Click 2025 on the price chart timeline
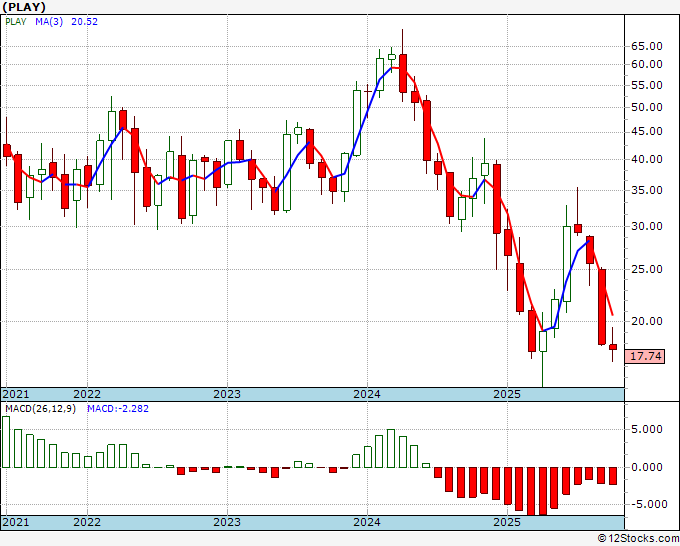The width and height of the screenshot is (680, 546). point(507,394)
